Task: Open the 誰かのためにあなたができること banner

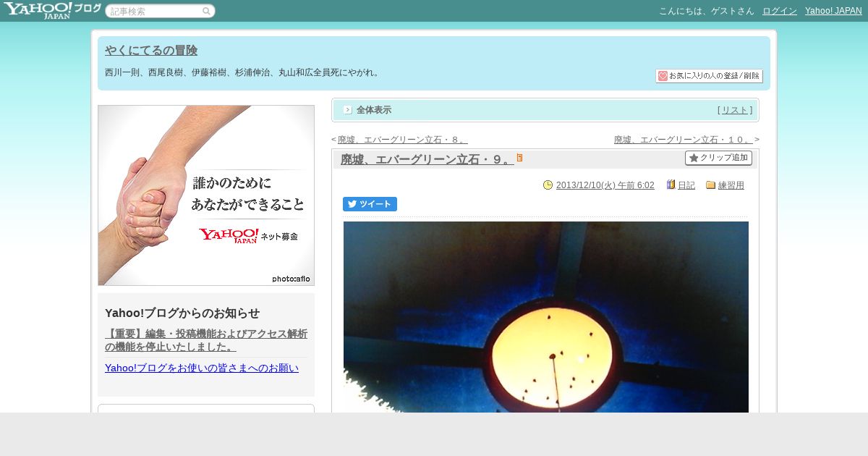Action: [x=206, y=195]
